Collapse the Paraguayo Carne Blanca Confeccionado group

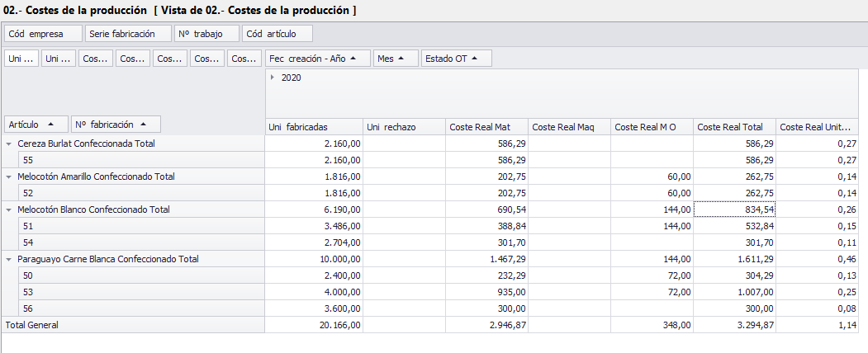pos(9,259)
